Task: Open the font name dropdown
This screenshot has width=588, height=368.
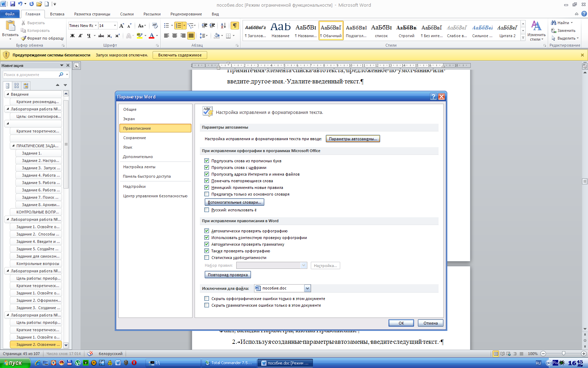Action: point(96,26)
